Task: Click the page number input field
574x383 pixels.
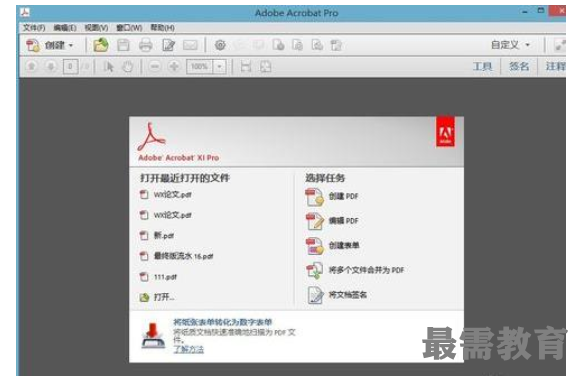Action: point(70,67)
